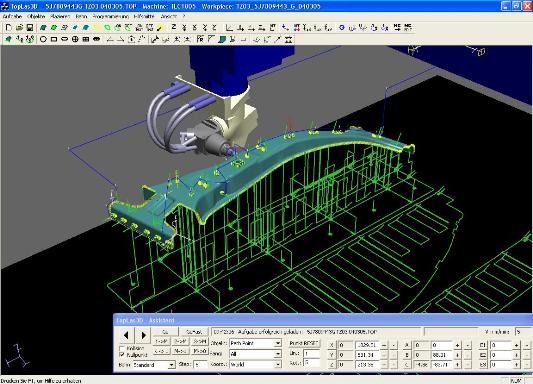Uncheck the Nullpunkt checkbox
Viewport: 533px width, 384px height.
coord(122,354)
